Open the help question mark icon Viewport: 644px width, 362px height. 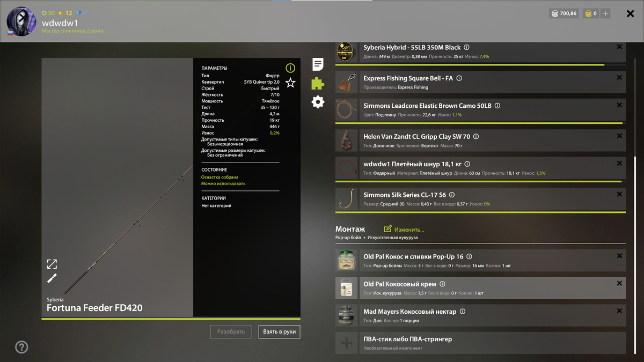click(21, 347)
